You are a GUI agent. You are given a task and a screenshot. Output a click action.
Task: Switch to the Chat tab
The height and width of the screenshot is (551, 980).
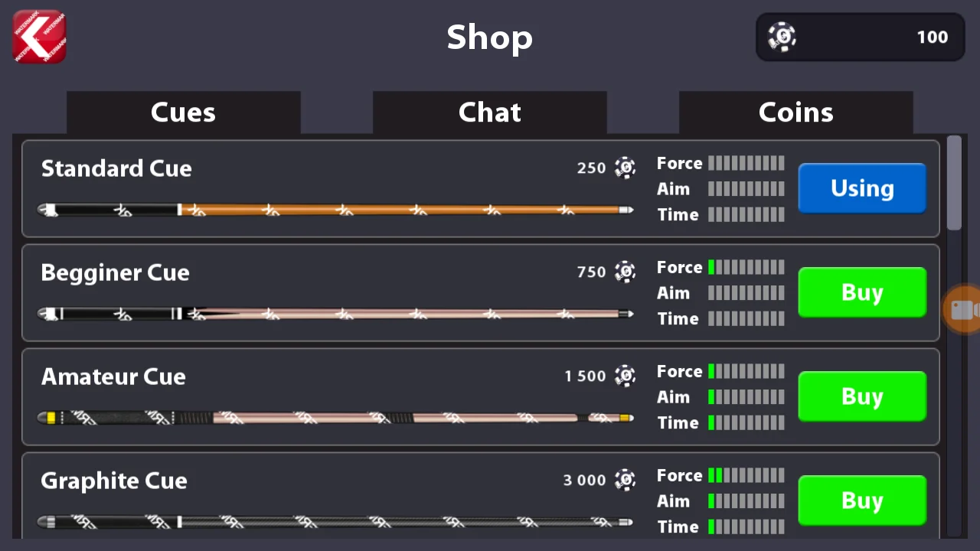point(489,112)
